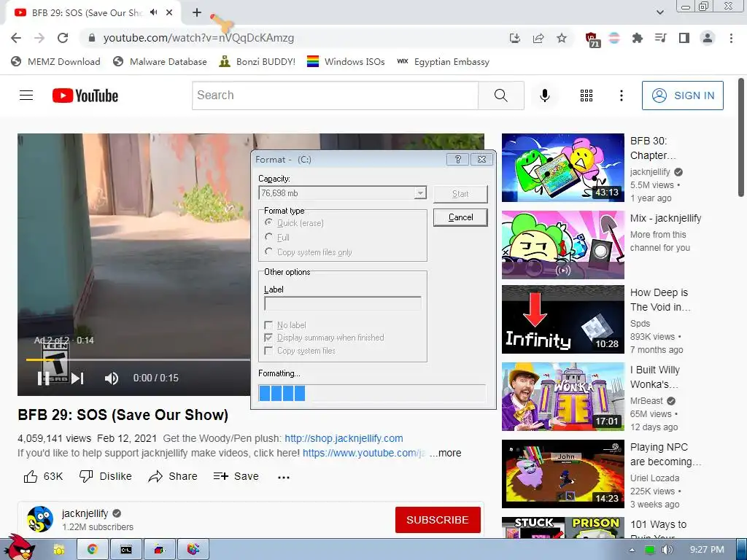The image size is (747, 560).
Task: Click the YouTube search field
Action: [x=336, y=96]
